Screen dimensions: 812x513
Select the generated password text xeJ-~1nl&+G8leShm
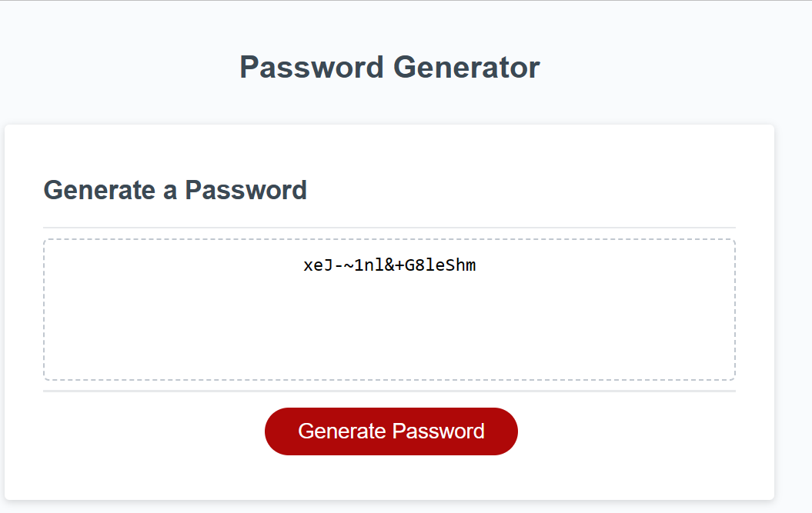click(389, 265)
